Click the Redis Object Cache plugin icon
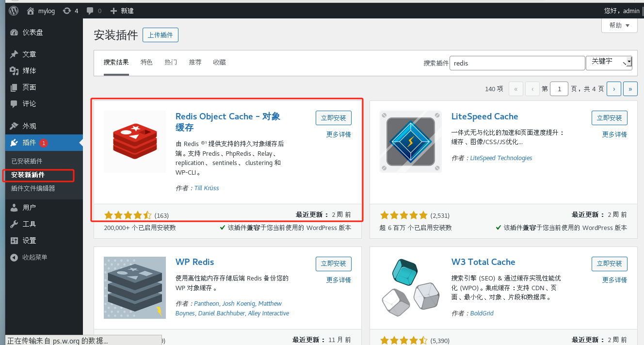The width and height of the screenshot is (644, 345). (135, 142)
